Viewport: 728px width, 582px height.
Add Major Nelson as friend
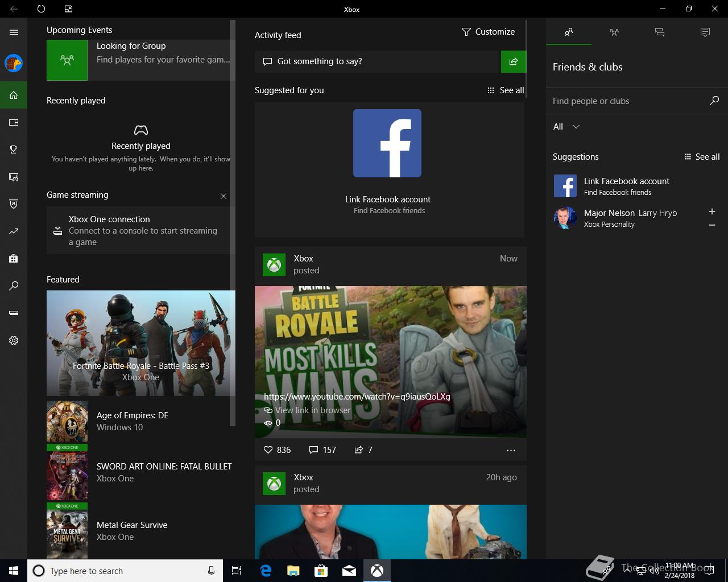712,211
